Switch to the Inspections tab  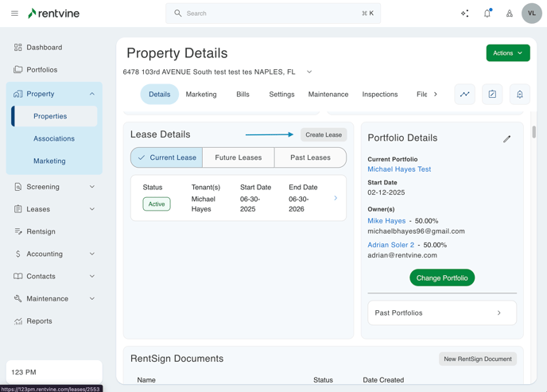pos(380,95)
